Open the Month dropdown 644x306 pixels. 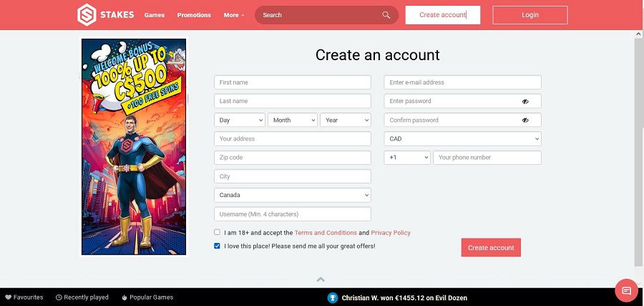[x=293, y=120]
